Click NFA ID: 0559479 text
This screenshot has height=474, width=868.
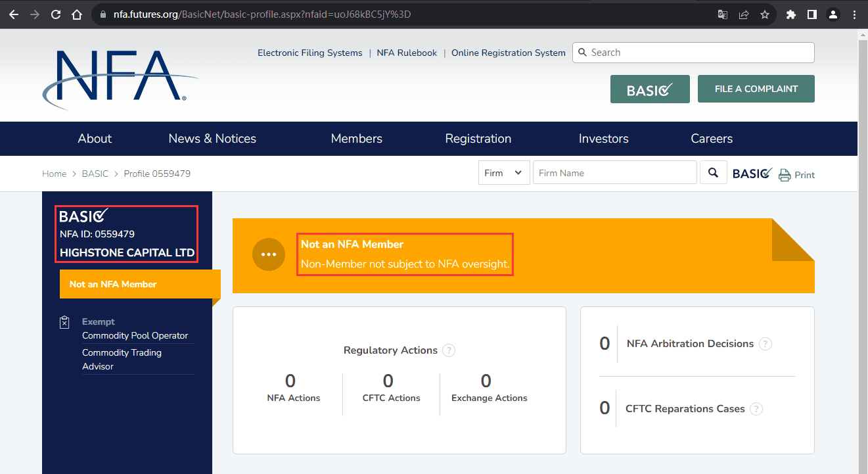97,234
